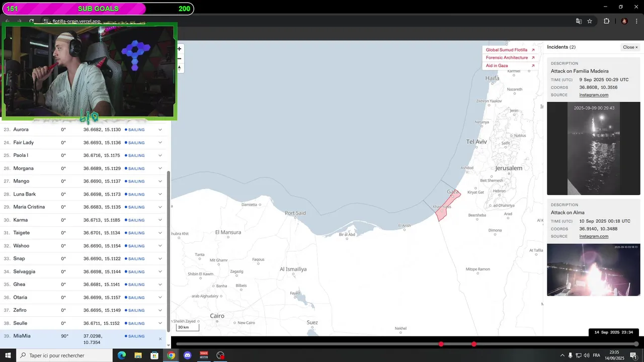Viewport: 644px width, 362px height.
Task: Zoom out on the map
Action: (x=179, y=58)
